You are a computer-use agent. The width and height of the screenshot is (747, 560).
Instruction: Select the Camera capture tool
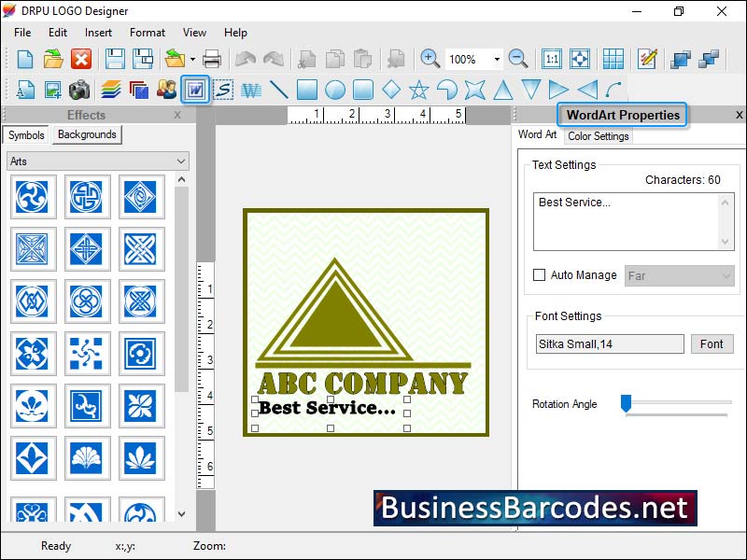(79, 90)
